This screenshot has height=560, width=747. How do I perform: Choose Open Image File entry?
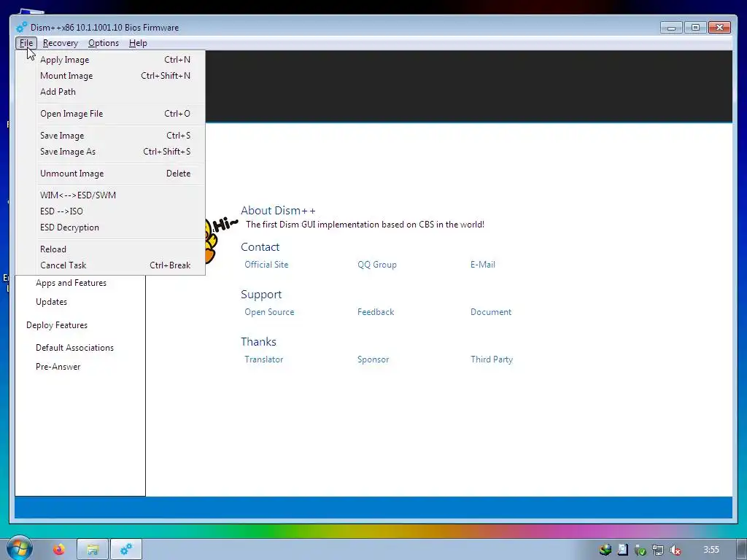coord(115,113)
